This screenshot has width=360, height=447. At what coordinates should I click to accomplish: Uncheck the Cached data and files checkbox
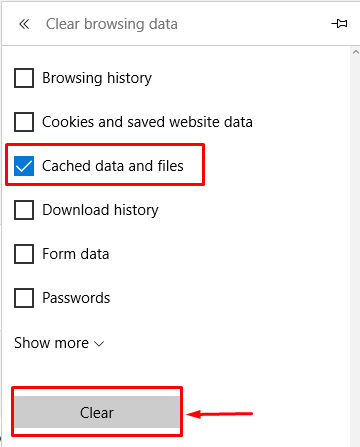[24, 166]
